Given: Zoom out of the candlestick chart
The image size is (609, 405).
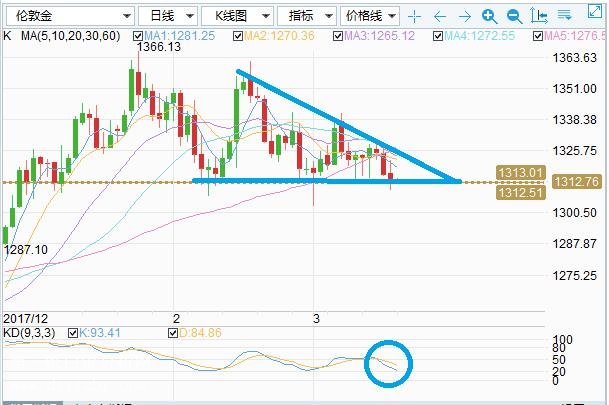Looking at the screenshot, I should [x=513, y=16].
